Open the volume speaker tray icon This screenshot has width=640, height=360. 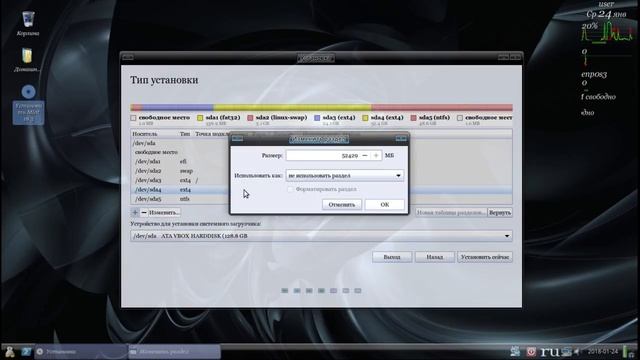[x=577, y=351]
